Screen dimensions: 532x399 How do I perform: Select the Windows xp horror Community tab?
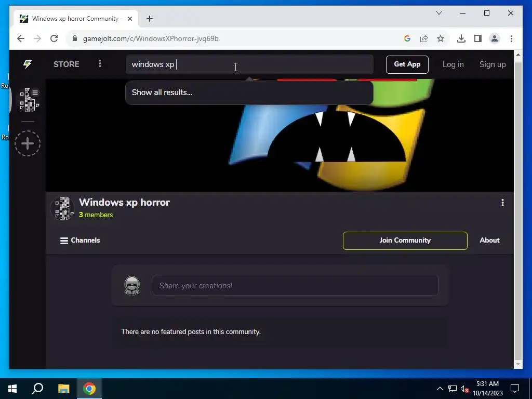coord(75,19)
